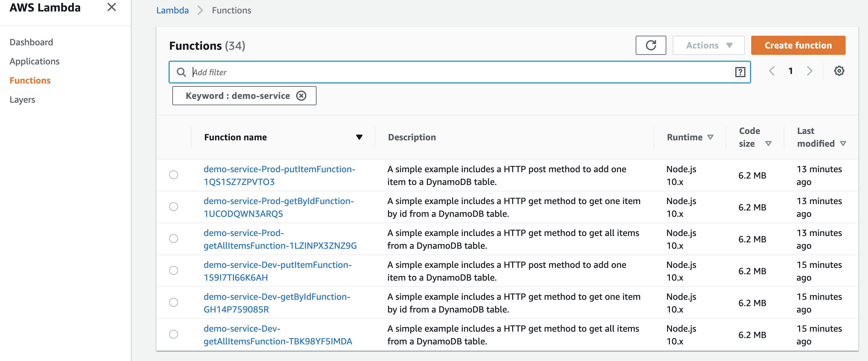This screenshot has height=361, width=868.
Task: Select demo-service-Prod-putItemFunction radio button
Action: [174, 175]
